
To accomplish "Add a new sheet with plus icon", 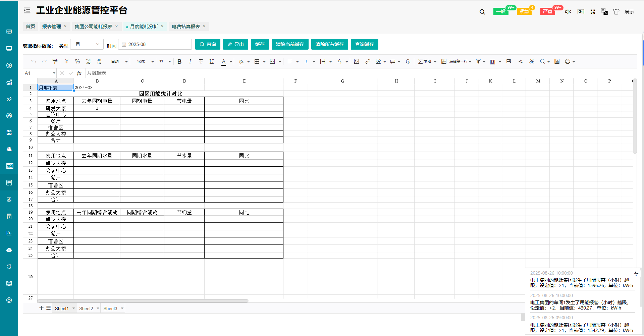I will point(41,308).
